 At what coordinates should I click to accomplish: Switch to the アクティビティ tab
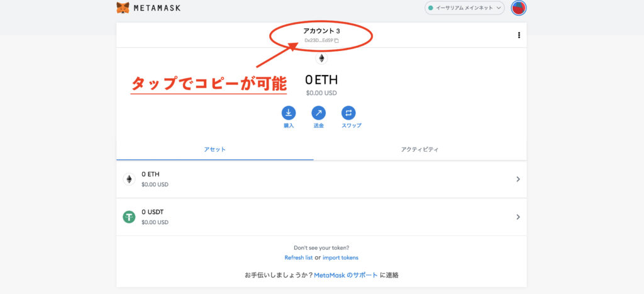pos(419,150)
